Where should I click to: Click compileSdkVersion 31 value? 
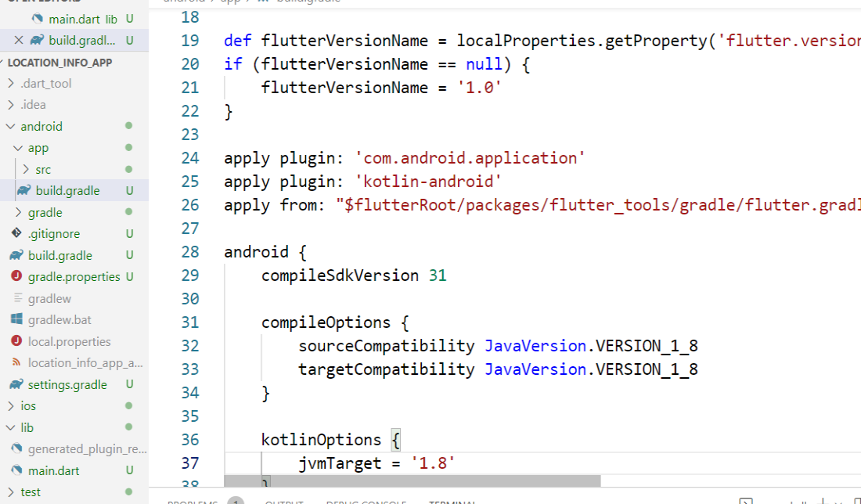(438, 275)
